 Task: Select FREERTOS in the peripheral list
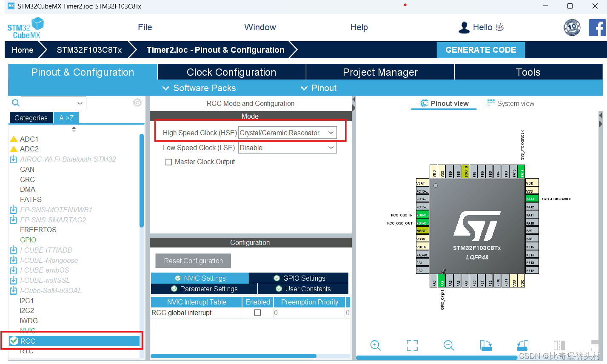point(38,230)
